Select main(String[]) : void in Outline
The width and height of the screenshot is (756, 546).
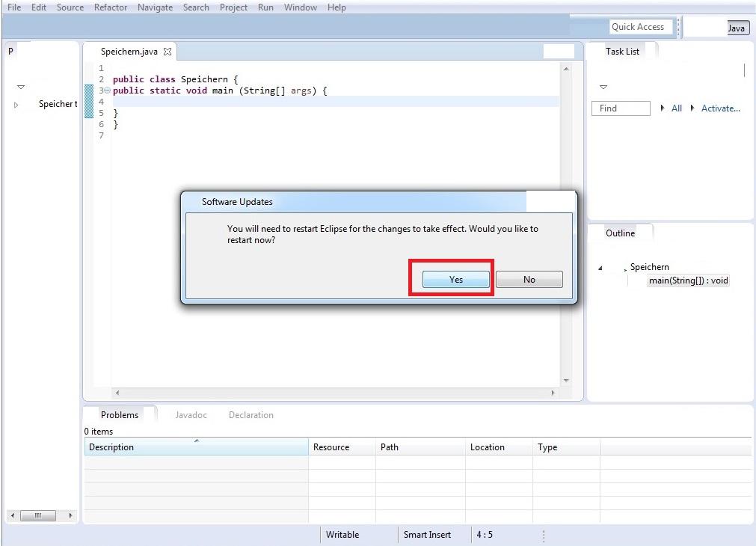[688, 280]
